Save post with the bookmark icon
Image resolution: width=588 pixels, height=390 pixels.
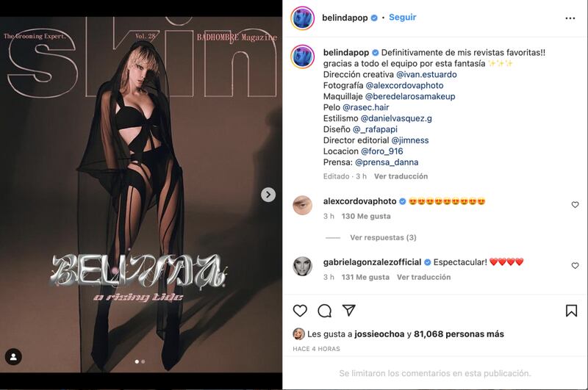pos(571,311)
